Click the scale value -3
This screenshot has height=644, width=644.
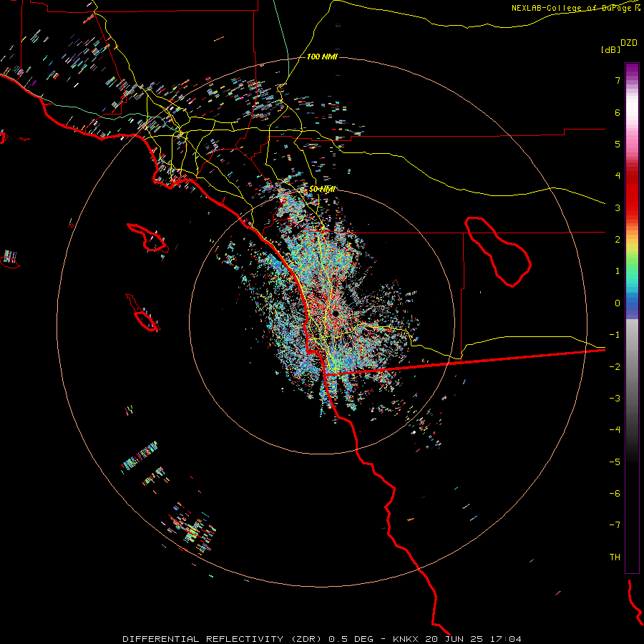(x=615, y=399)
